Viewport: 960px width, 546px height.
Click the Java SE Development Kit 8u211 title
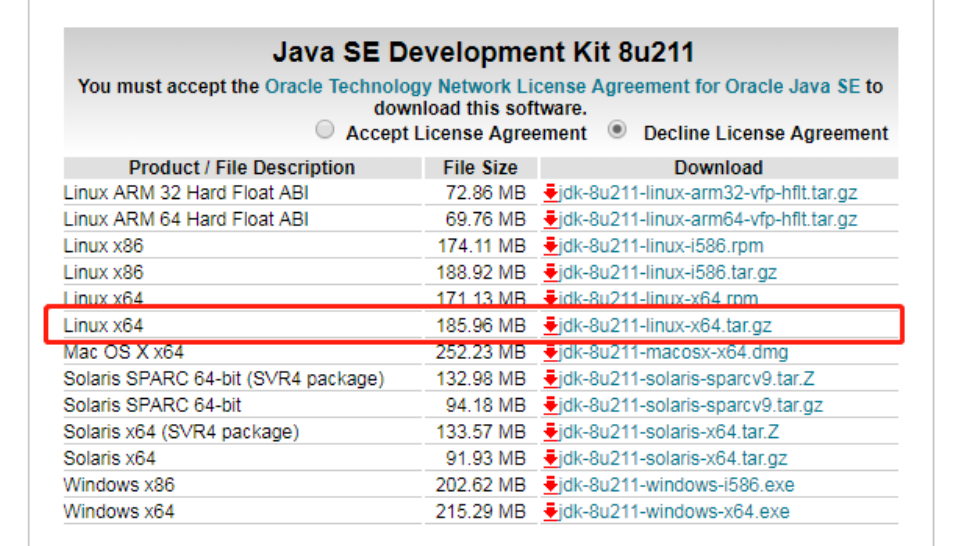pos(484,52)
